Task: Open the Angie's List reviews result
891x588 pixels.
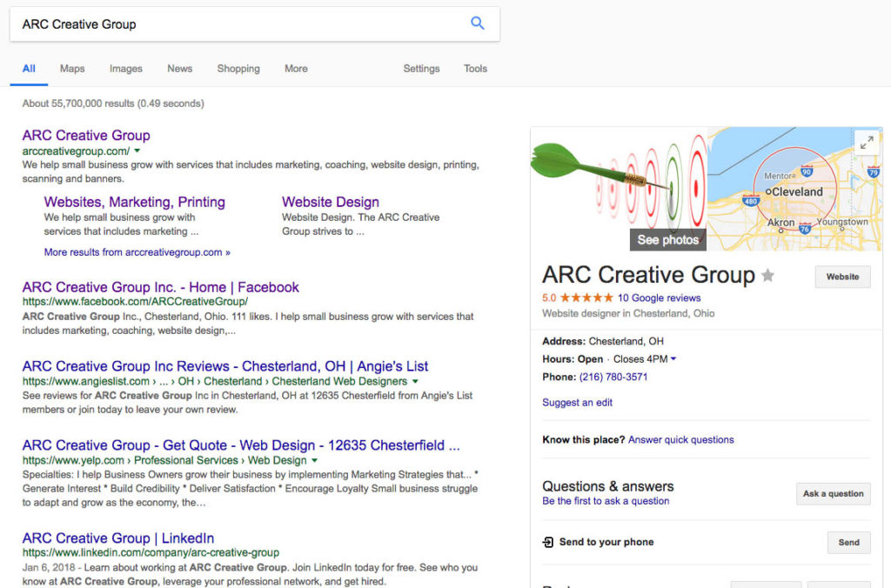Action: coord(225,366)
